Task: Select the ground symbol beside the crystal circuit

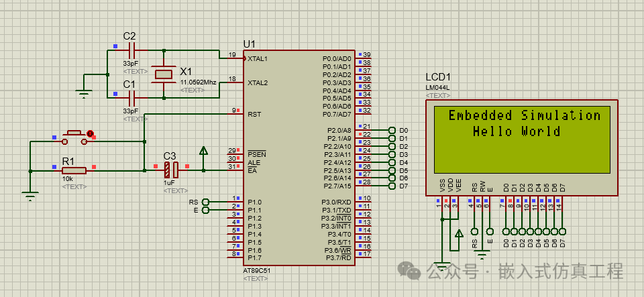Action: (83, 94)
